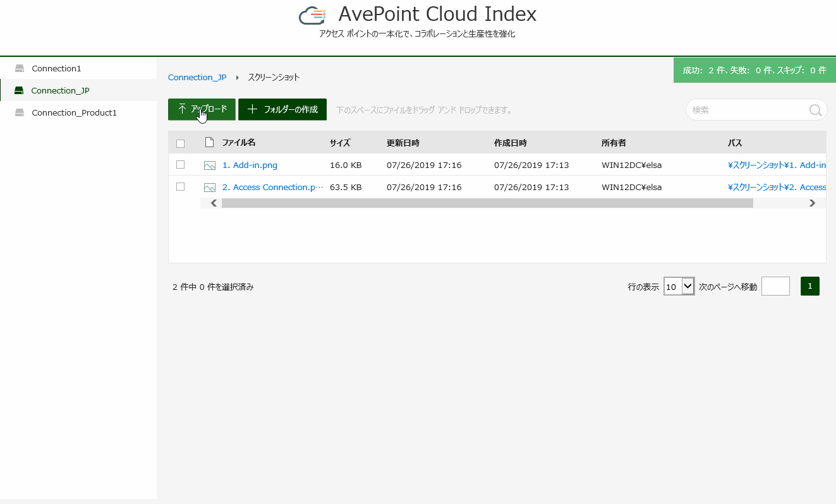Click the horizontal scrollbar thumb
The height and width of the screenshot is (504, 836).
(487, 203)
